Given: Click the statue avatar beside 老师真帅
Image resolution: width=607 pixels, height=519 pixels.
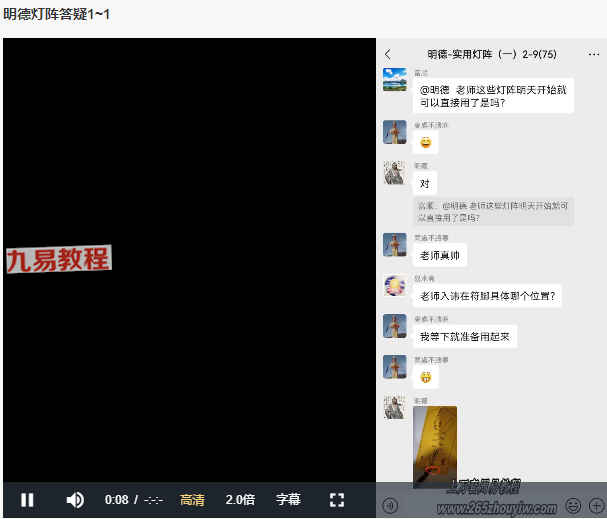Looking at the screenshot, I should coord(395,245).
